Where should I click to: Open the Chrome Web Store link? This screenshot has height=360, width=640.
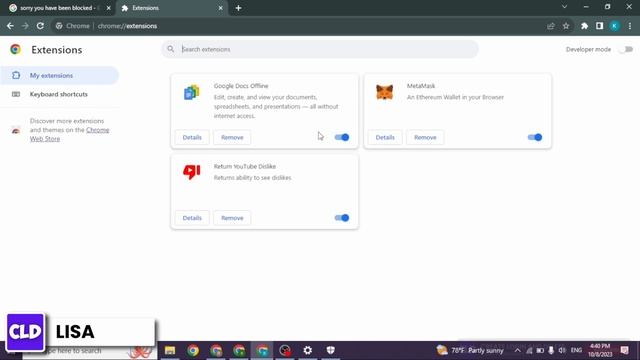[69, 134]
